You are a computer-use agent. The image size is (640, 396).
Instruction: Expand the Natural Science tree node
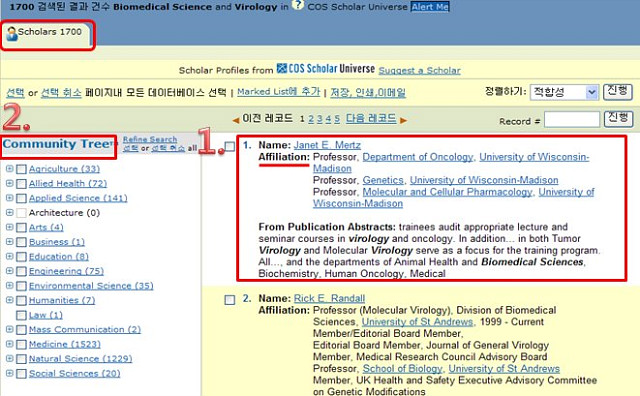pos(9,358)
